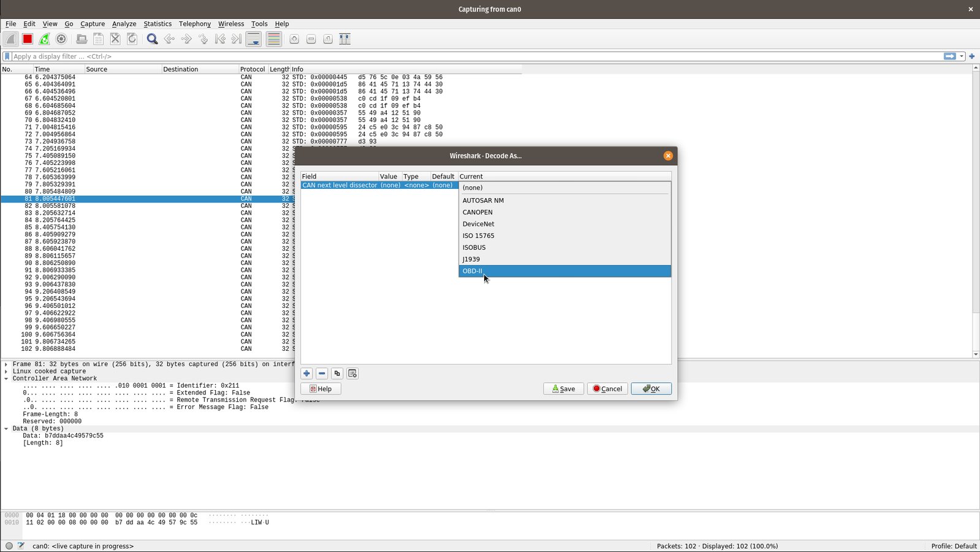Close this capture file icon
Image resolution: width=980 pixels, height=552 pixels.
point(115,39)
